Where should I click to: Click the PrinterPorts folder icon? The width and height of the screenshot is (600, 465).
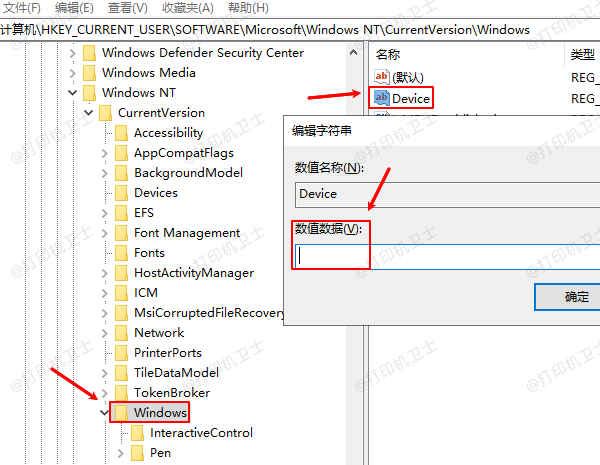(x=121, y=353)
